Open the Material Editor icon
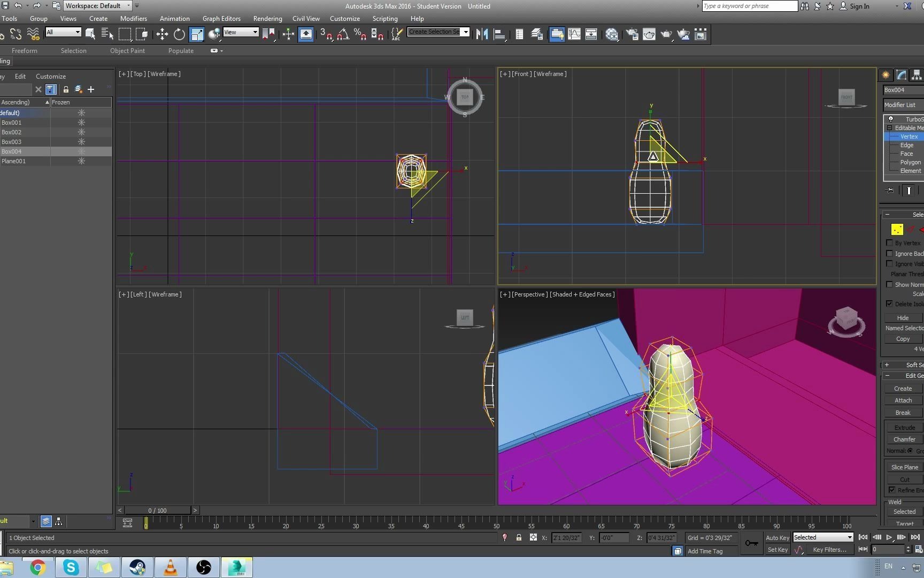 click(612, 35)
